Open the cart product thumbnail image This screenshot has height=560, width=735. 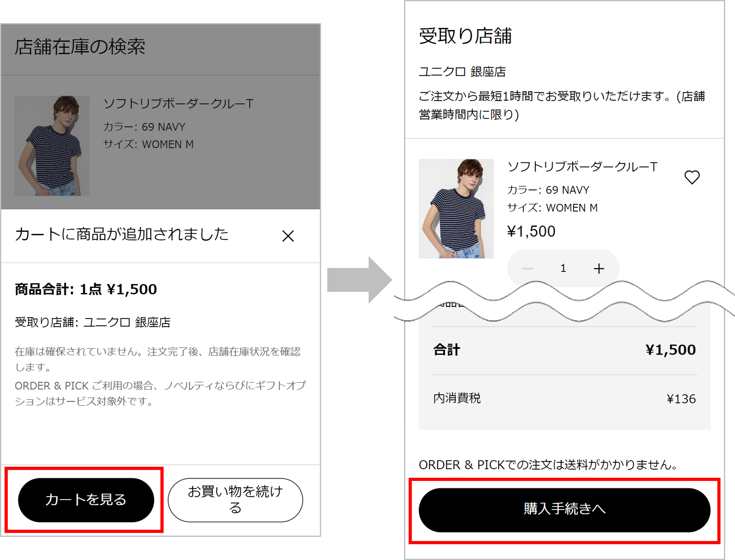pos(456,209)
